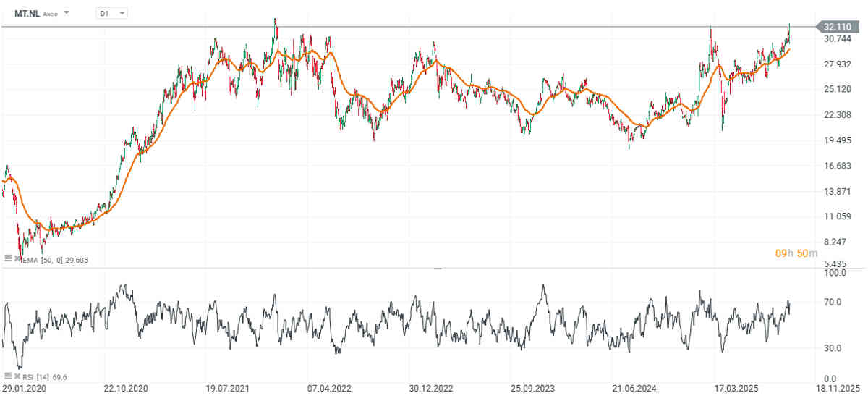868x401 pixels.
Task: Remove the RSI indicator with X icon
Action: pyautogui.click(x=16, y=376)
